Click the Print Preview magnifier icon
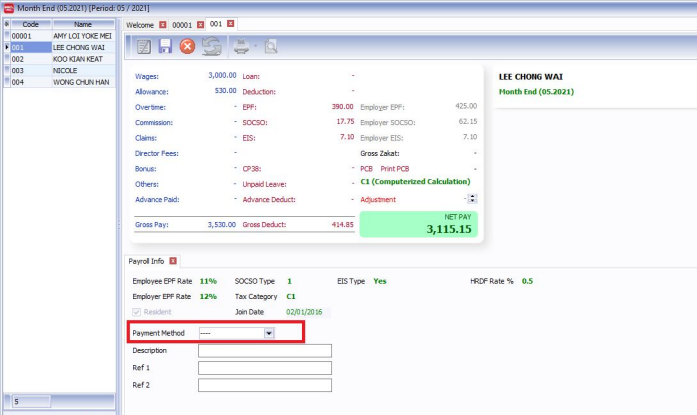Viewport: 697px width, 415px height. click(x=271, y=47)
